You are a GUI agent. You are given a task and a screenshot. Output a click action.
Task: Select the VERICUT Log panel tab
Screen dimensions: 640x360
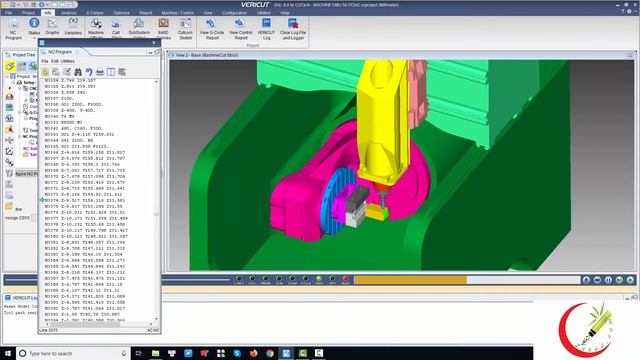20,298
